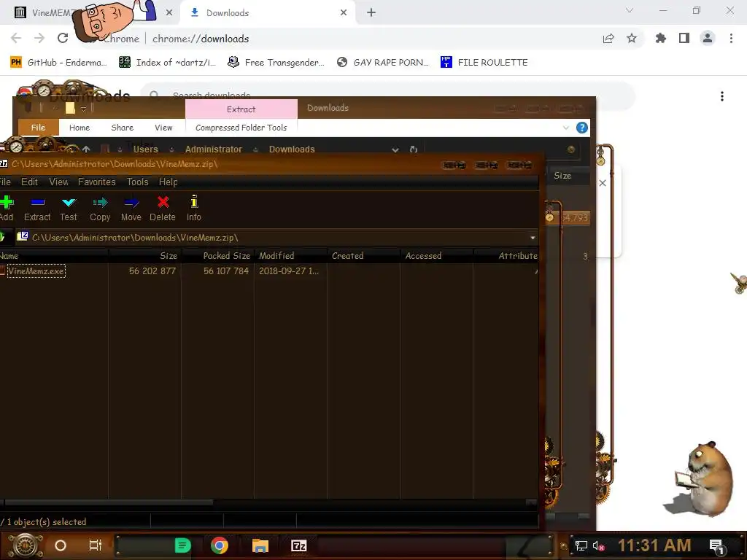
Task: Open Info for the selected archive item
Action: 194,208
